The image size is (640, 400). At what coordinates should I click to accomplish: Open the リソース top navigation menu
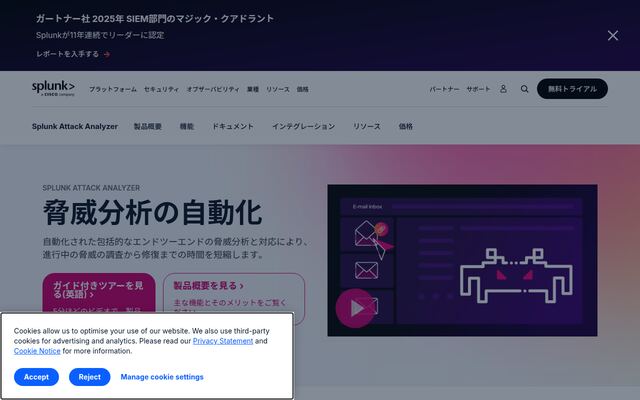tap(278, 89)
